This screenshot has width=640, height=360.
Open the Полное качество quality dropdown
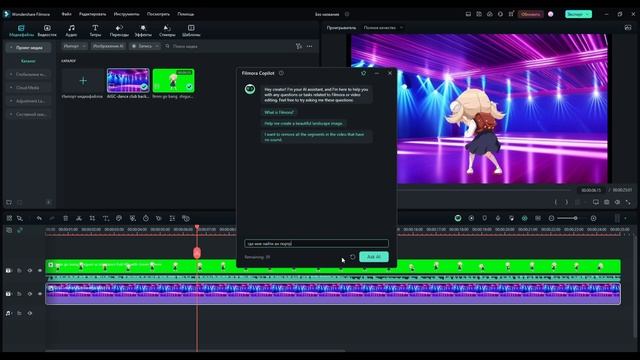pyautogui.click(x=383, y=28)
